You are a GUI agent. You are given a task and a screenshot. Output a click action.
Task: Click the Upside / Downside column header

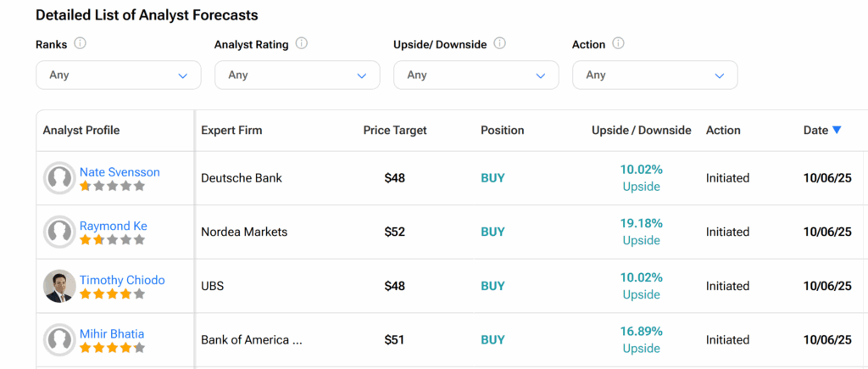[x=642, y=130]
